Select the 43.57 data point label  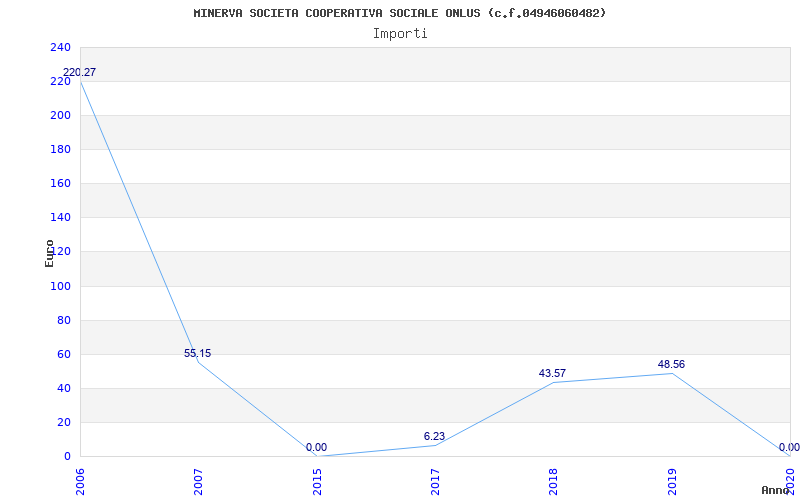click(x=552, y=373)
